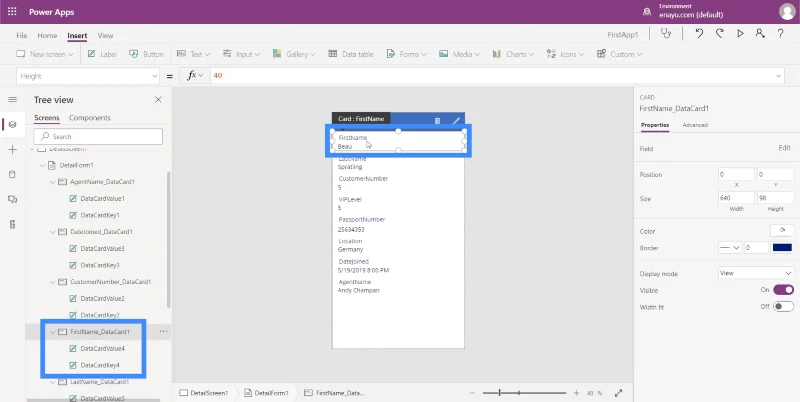Open the Insert plus icon in left rail
The image size is (800, 402).
click(x=13, y=149)
